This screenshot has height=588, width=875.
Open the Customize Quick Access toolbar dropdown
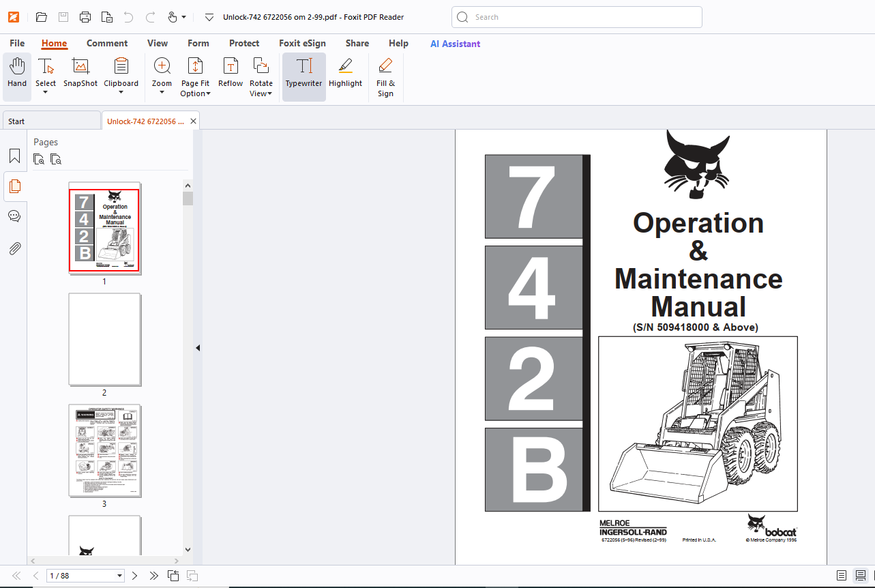[209, 17]
